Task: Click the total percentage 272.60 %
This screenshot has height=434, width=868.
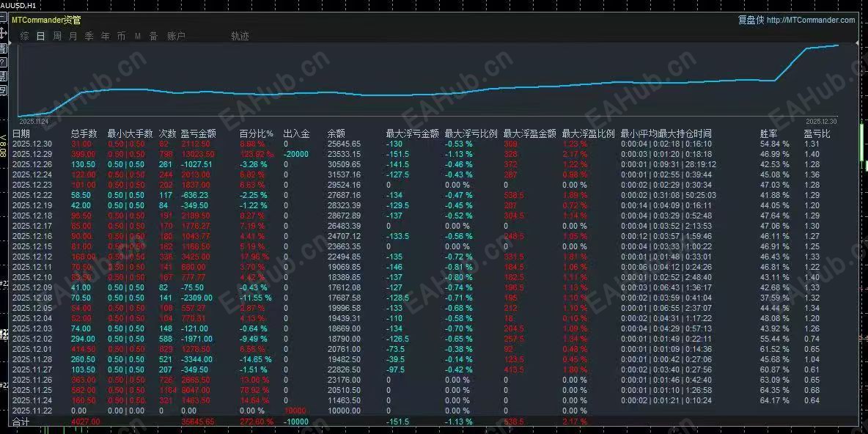Action: click(x=257, y=422)
